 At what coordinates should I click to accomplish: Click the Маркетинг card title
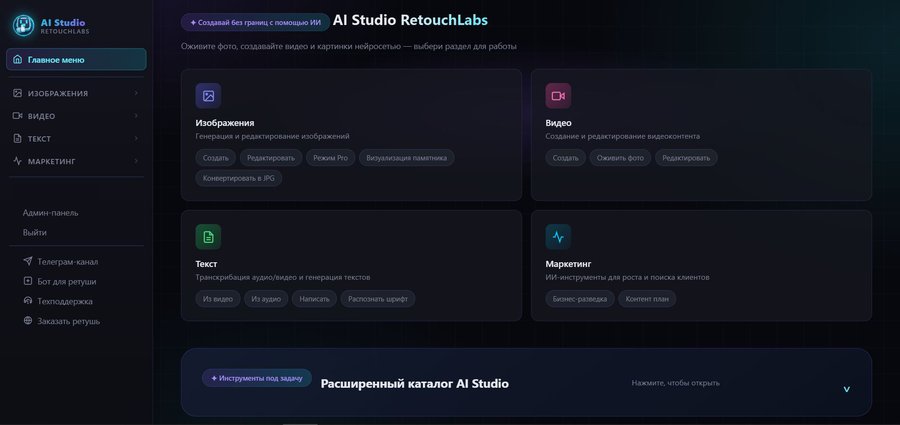(x=568, y=264)
